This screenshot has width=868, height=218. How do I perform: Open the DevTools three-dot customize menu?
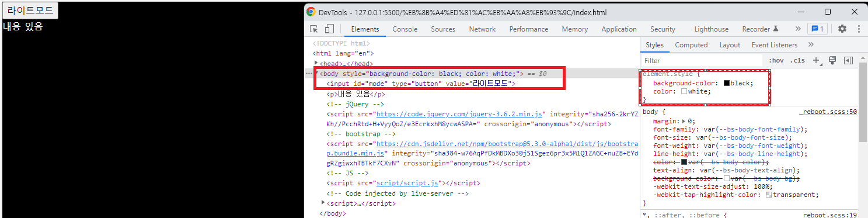pyautogui.click(x=859, y=29)
